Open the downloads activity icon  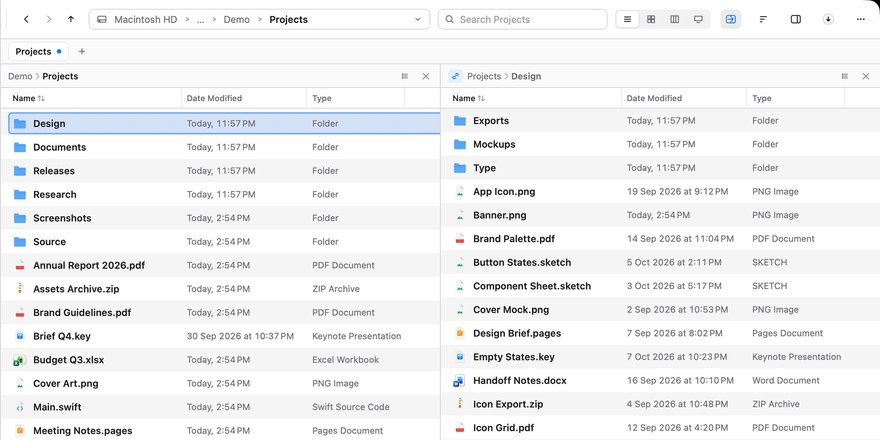tap(828, 19)
